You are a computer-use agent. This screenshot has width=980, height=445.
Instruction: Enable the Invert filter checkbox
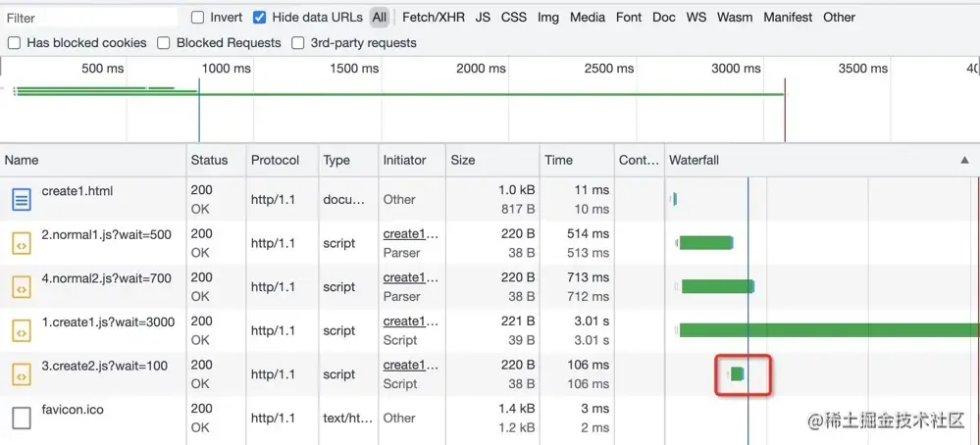198,18
